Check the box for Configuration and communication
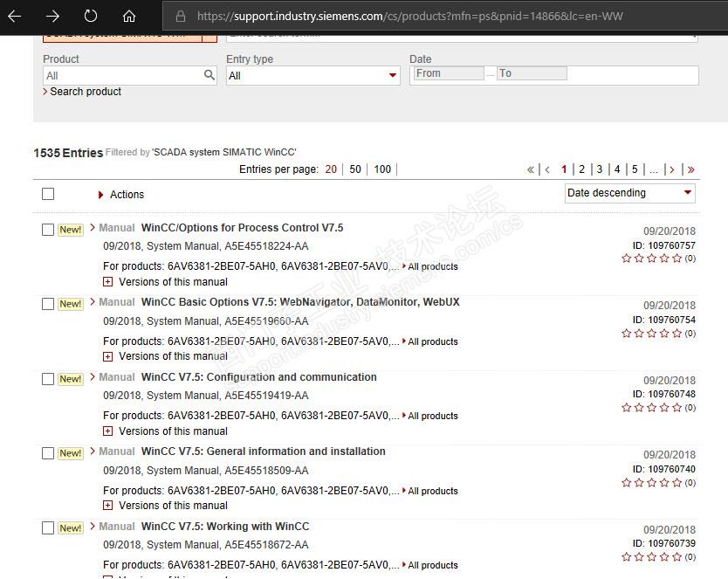 (x=48, y=379)
